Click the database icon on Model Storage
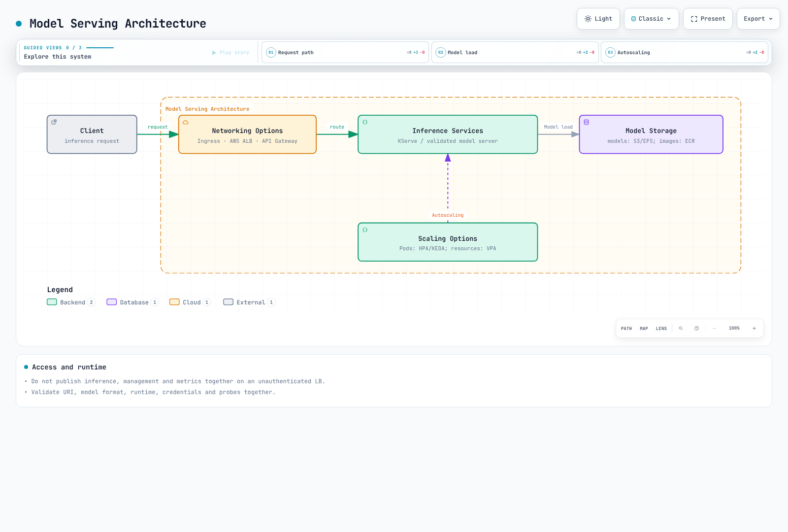The width and height of the screenshot is (788, 532). tap(586, 122)
